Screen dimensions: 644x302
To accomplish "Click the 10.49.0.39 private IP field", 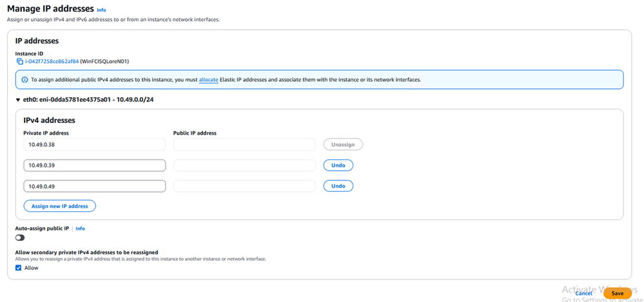I will click(x=94, y=165).
